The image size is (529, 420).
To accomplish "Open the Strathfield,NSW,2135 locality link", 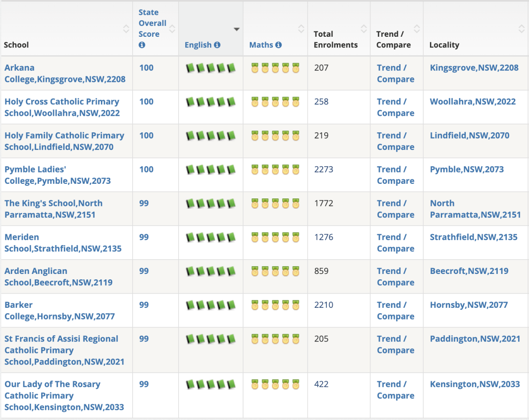I will [474, 237].
